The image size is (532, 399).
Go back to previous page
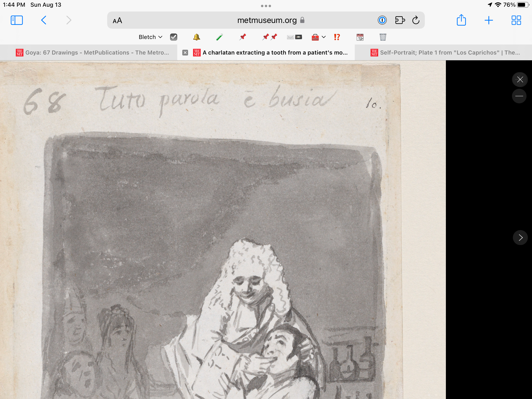(44, 20)
